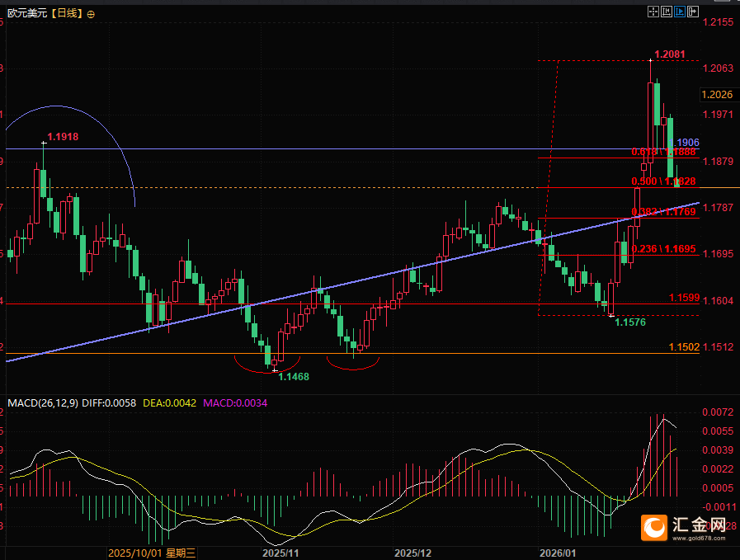Click the 汇金网 logo watermark
This screenshot has width=740, height=560.
[685, 527]
